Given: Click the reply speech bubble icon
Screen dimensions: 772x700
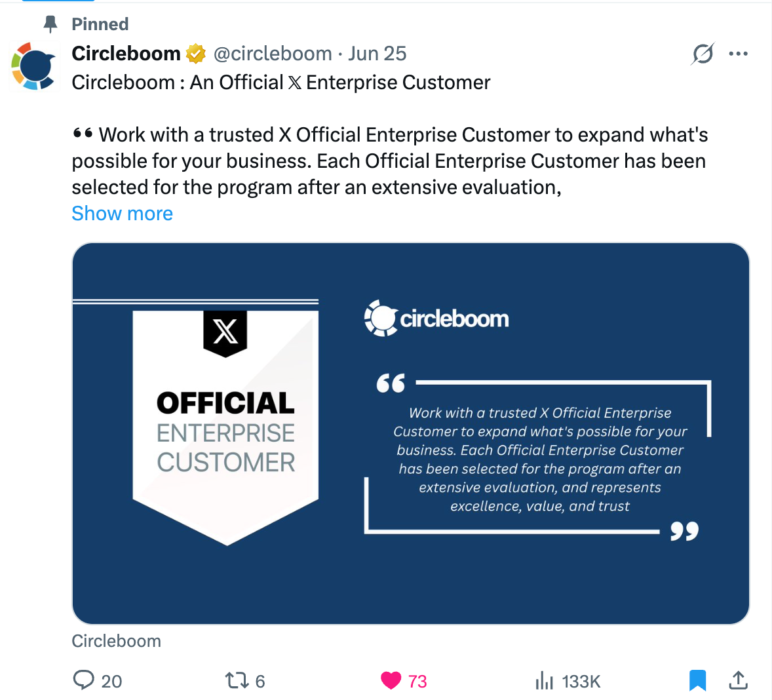Looking at the screenshot, I should click(84, 680).
